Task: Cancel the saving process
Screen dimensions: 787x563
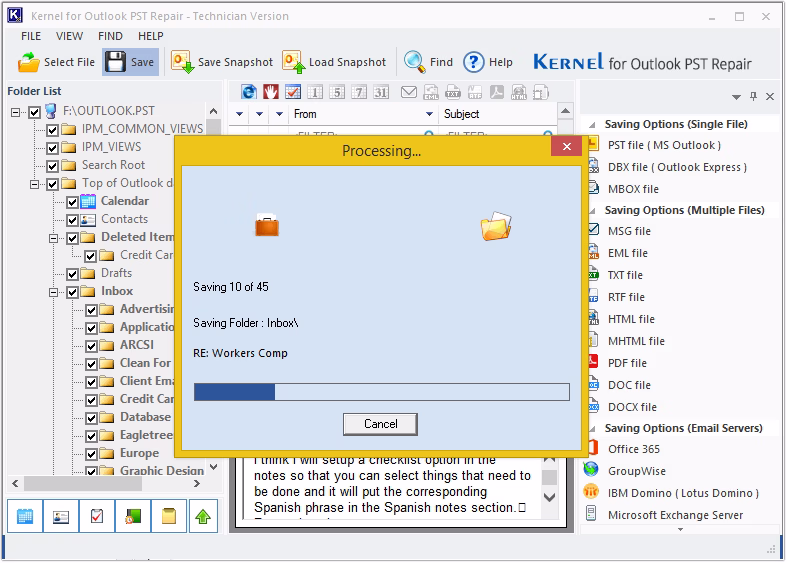Action: point(380,424)
